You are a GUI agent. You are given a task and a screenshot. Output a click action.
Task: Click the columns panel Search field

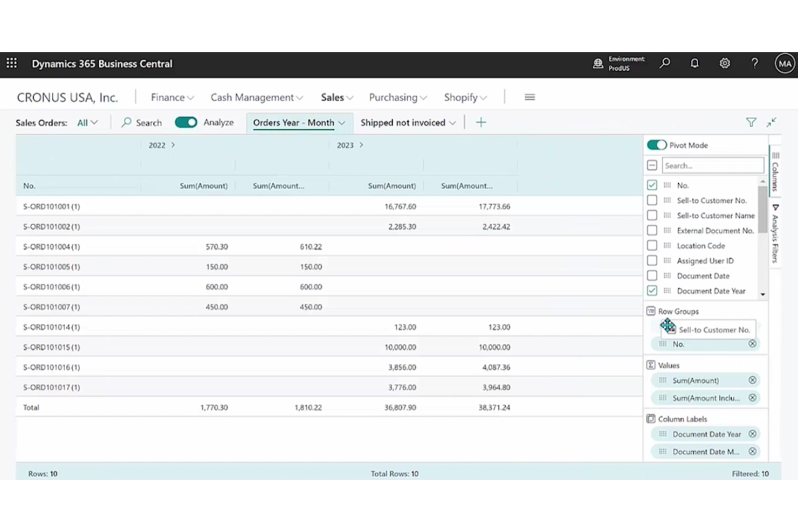point(713,165)
